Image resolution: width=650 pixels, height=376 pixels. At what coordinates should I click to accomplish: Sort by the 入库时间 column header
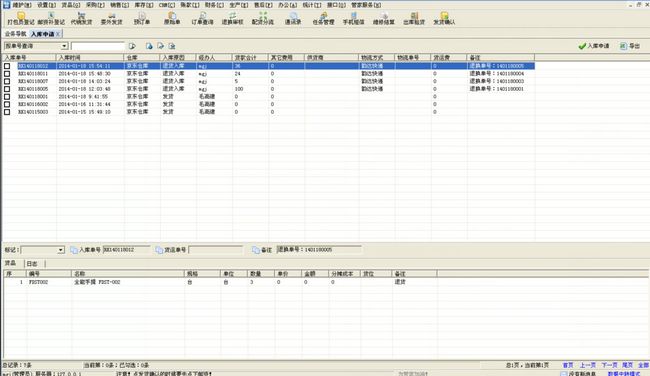tap(90, 58)
